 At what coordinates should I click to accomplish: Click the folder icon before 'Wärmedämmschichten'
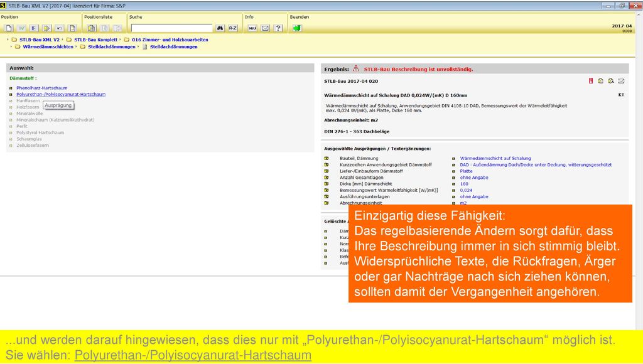tap(18, 46)
